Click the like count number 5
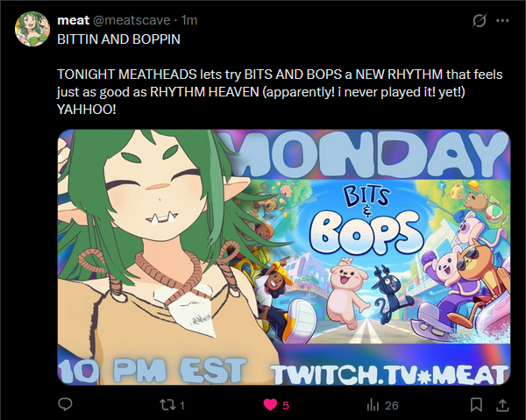The image size is (526, 420). coord(286,406)
